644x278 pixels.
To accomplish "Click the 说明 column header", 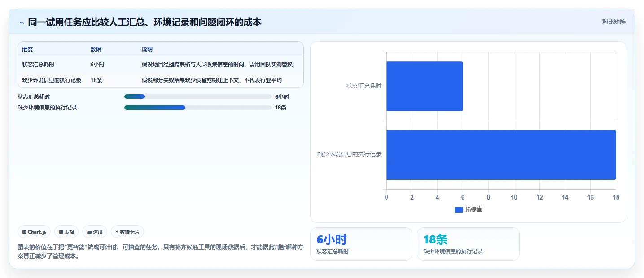I will (x=147, y=49).
